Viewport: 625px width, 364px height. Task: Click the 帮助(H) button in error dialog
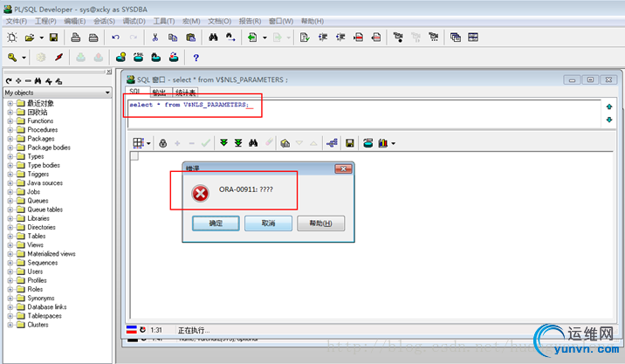pyautogui.click(x=321, y=223)
